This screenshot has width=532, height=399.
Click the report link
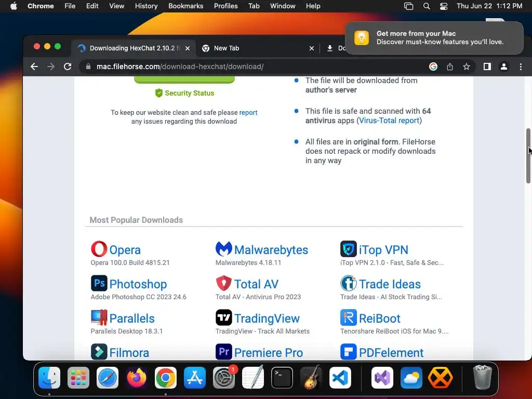(x=248, y=112)
